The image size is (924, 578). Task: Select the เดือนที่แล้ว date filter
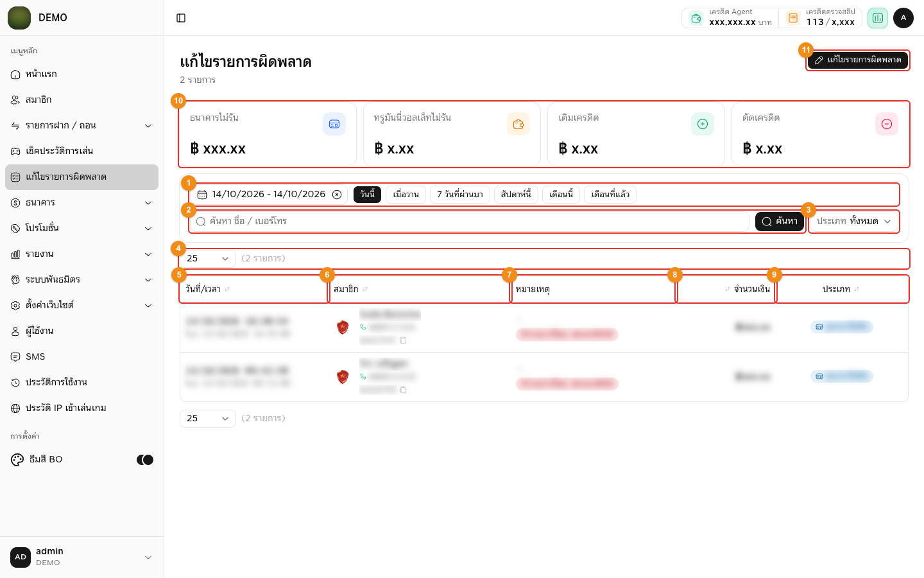(610, 195)
